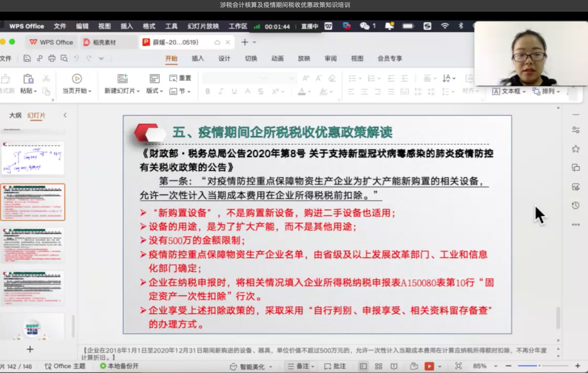The height and width of the screenshot is (373, 588).
Task: Switch to 大纲 outline panel
Action: coord(15,115)
